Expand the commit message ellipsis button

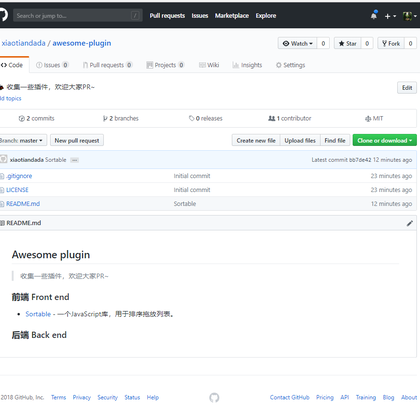[x=75, y=160]
